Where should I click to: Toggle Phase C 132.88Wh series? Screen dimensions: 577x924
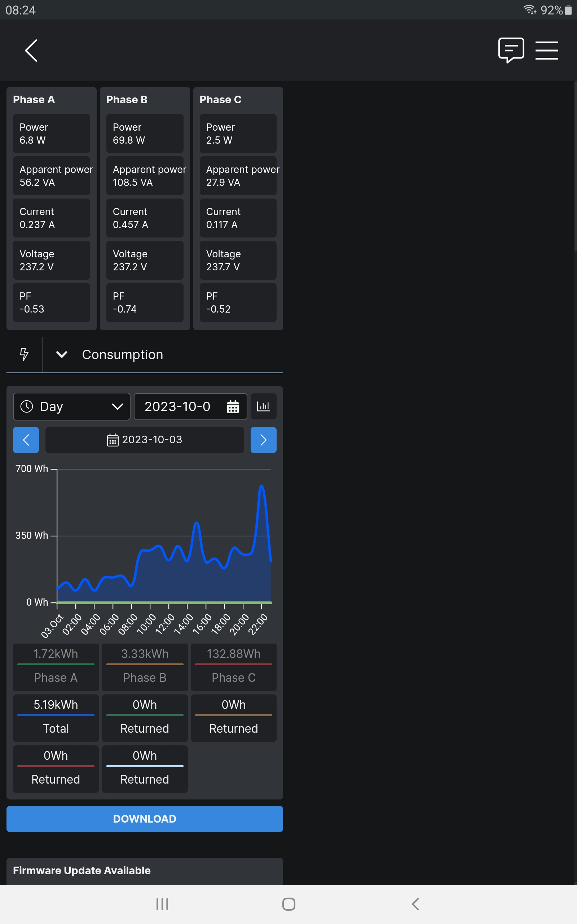point(234,667)
